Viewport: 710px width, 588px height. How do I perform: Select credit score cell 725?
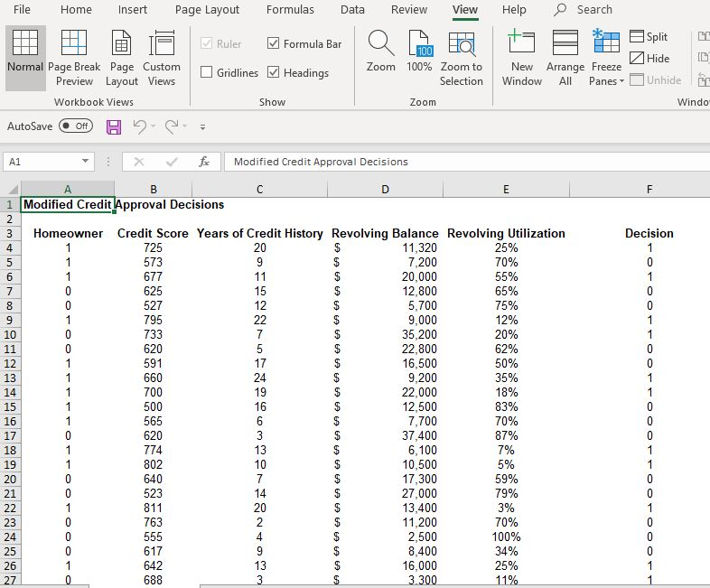pyautogui.click(x=153, y=248)
